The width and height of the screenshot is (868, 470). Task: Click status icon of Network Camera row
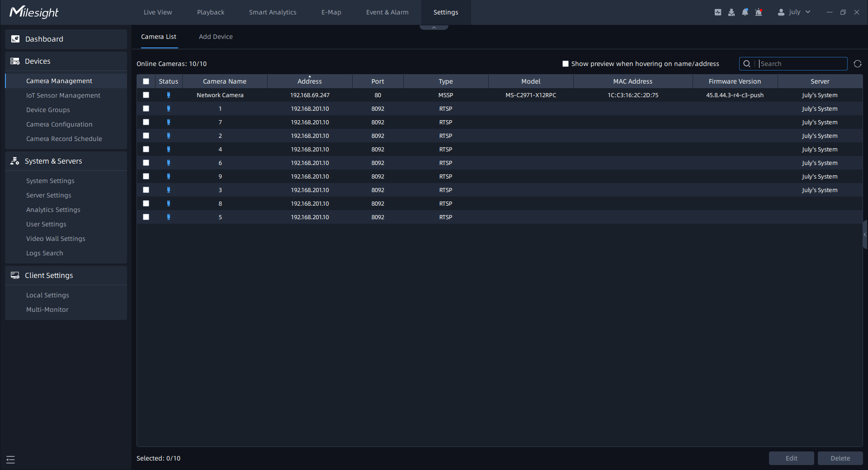(168, 95)
